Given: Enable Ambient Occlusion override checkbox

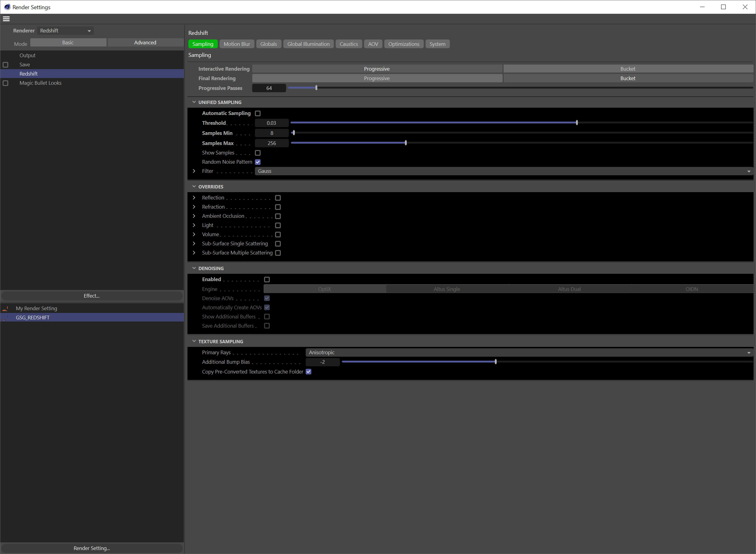Looking at the screenshot, I should (x=278, y=216).
